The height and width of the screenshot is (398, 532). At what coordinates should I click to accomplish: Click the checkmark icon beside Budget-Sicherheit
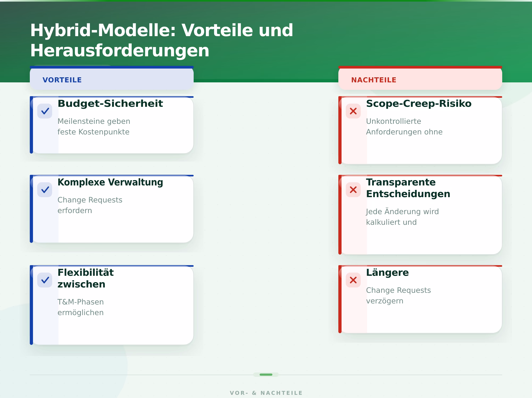(45, 111)
